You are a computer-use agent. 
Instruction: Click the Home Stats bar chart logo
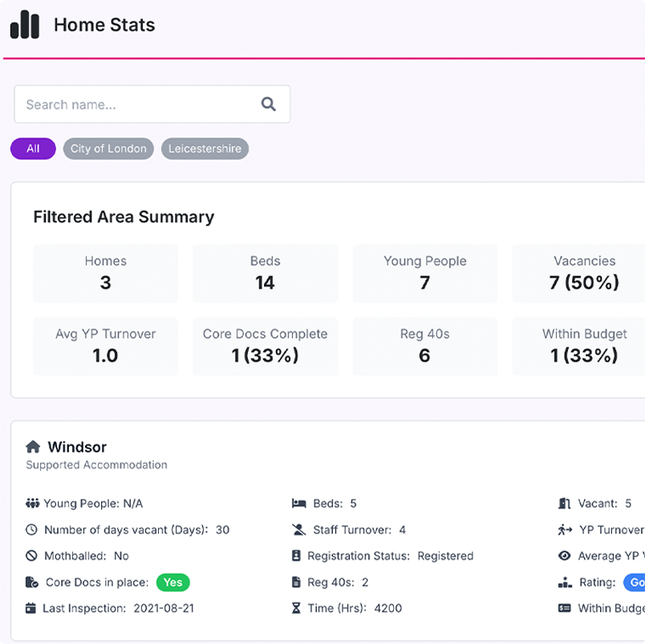(x=26, y=25)
